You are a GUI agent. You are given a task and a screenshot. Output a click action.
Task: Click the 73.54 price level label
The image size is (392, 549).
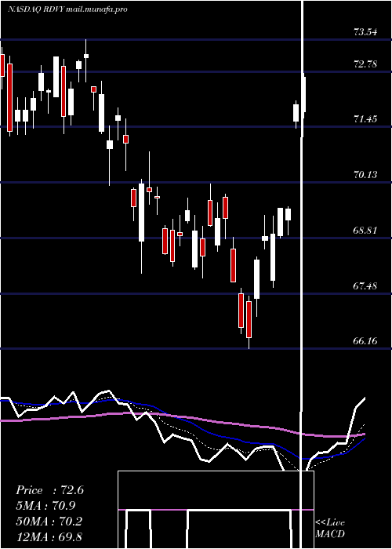(365, 32)
